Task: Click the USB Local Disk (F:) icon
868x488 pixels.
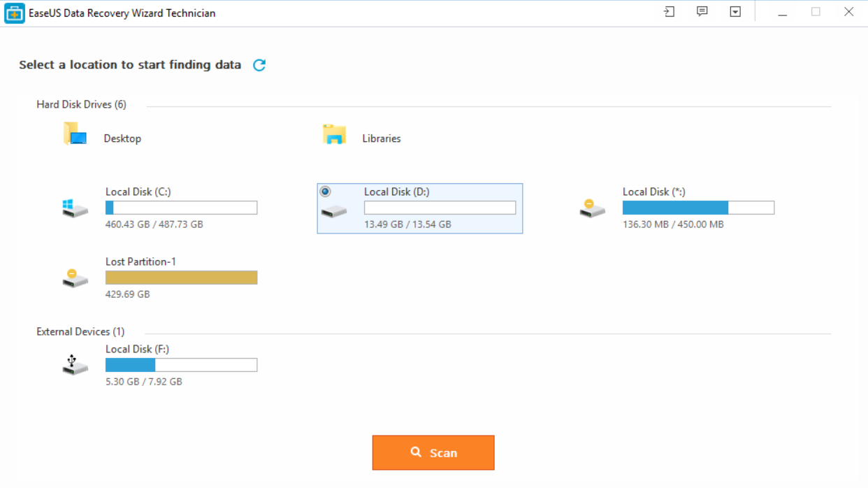Action: 75,365
